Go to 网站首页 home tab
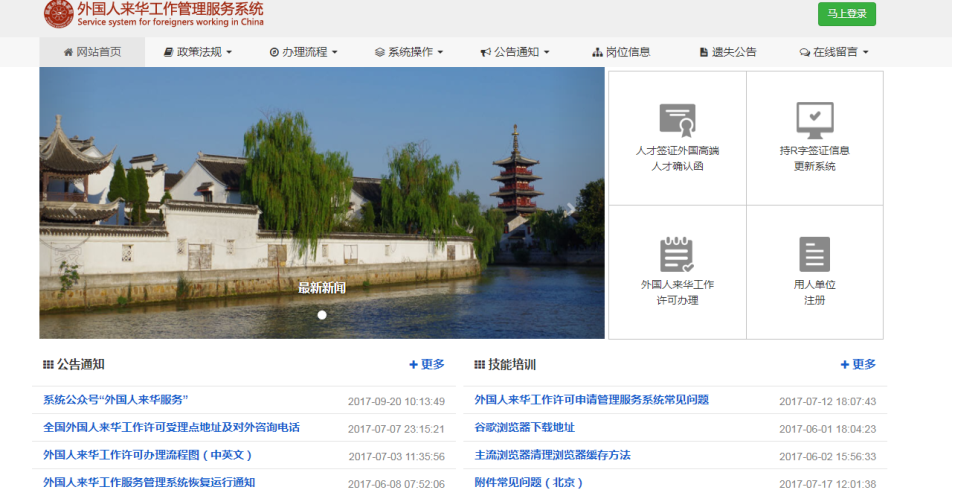Screen dimensions: 953x490 (x=92, y=52)
